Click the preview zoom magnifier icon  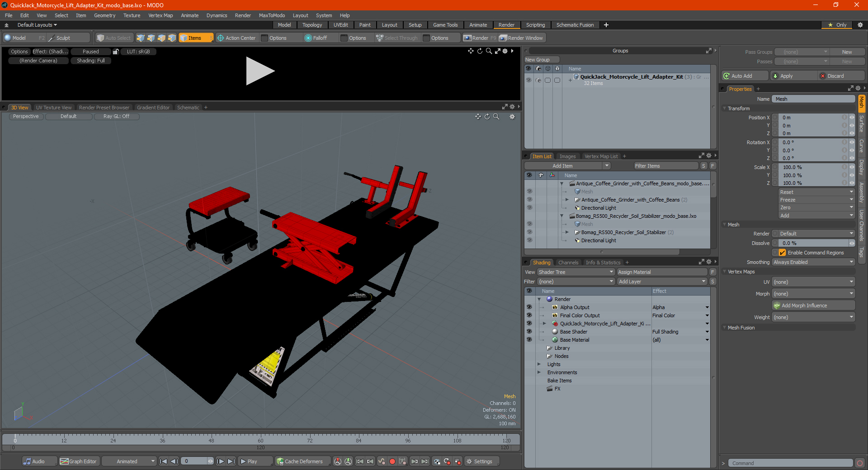489,51
